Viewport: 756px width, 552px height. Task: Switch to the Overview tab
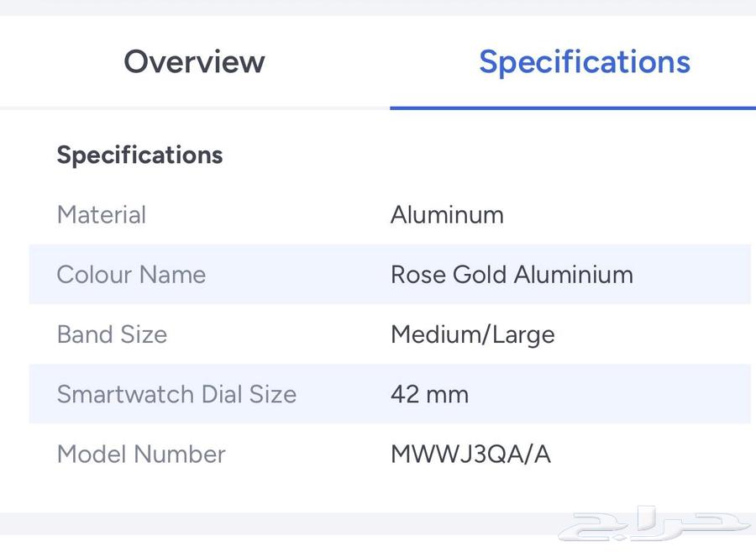[x=194, y=61]
